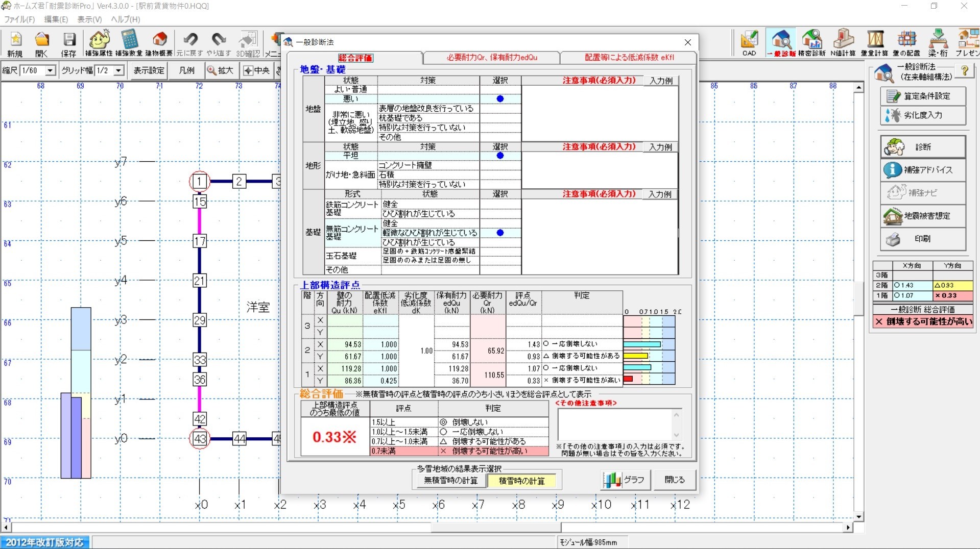Viewport: 980px width, 549px height.
Task: Open 壁量計算 from the toolbar
Action: (x=875, y=43)
